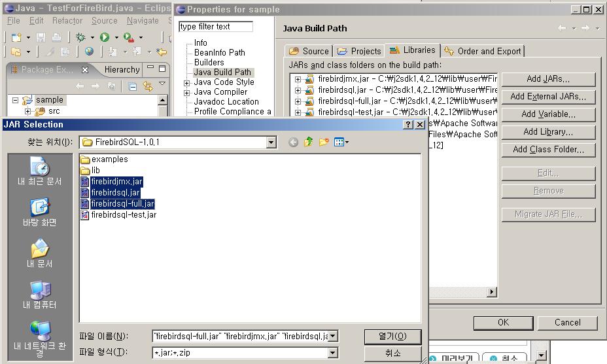Screen dimensions: 607x364
Task: Click the My Network Places shortcut
Action: (x=39, y=339)
